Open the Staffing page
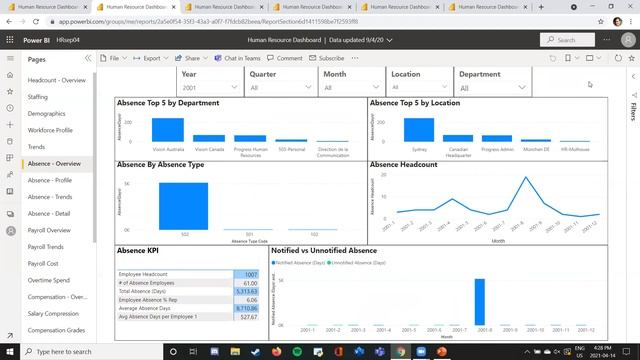 (38, 97)
